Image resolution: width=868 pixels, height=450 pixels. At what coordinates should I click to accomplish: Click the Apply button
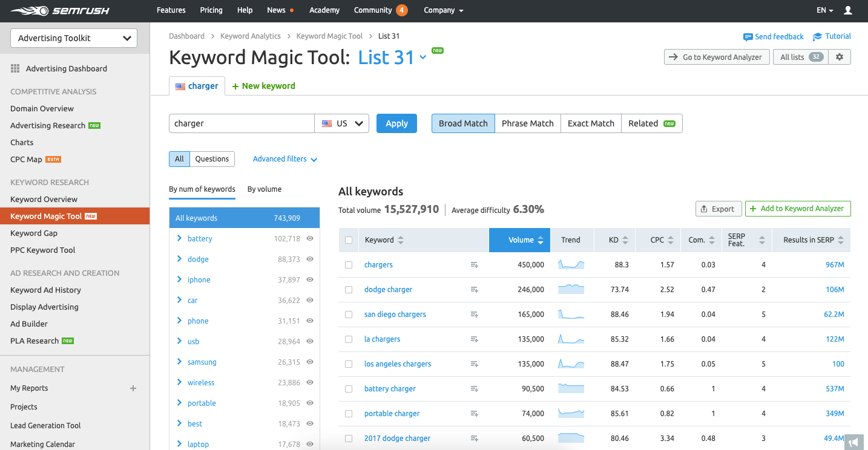pos(396,123)
